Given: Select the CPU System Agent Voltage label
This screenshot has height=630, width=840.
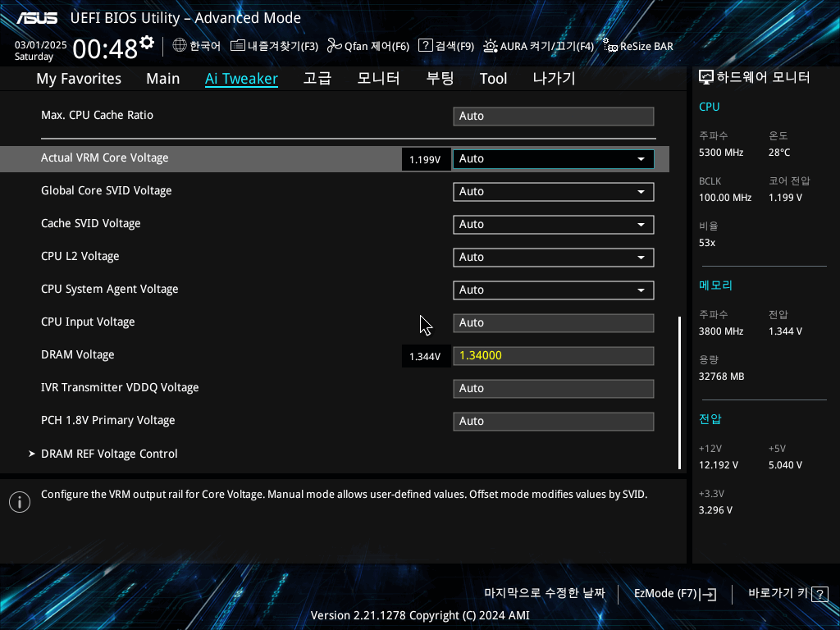Looking at the screenshot, I should 110,290.
